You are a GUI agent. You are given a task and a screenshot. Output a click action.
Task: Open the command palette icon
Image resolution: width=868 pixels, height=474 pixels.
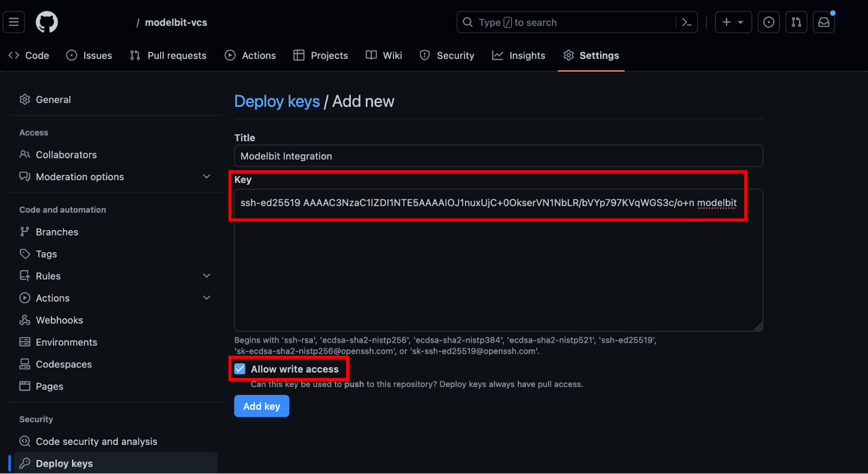point(686,22)
